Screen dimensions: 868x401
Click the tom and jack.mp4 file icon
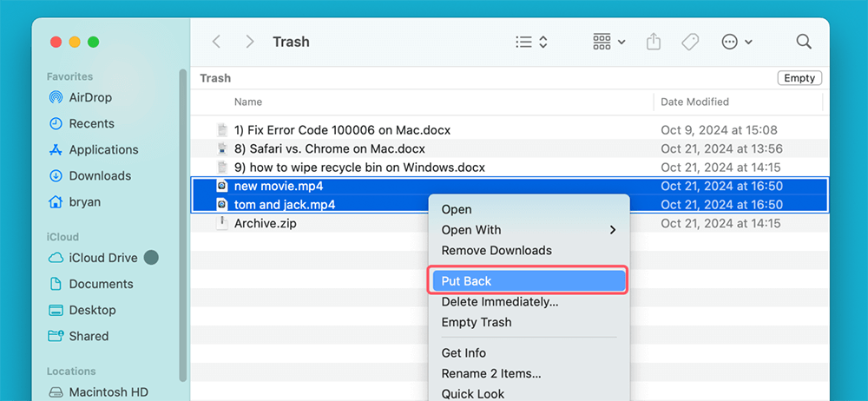tap(222, 204)
